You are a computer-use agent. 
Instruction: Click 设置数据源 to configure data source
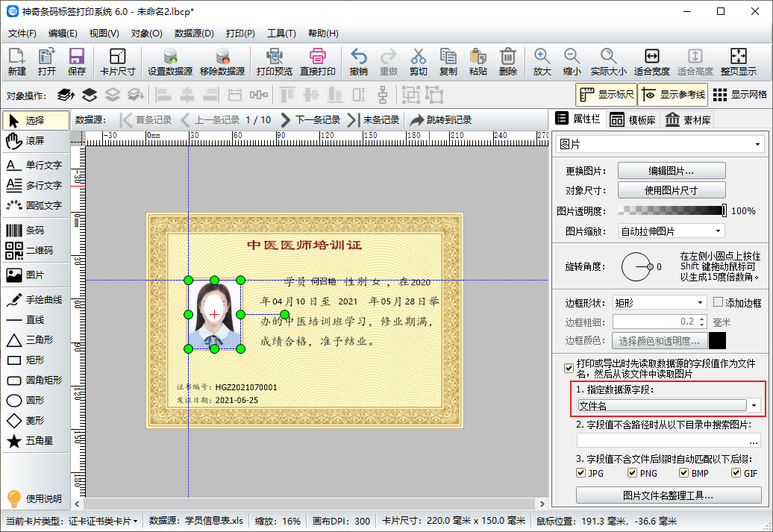pyautogui.click(x=170, y=62)
